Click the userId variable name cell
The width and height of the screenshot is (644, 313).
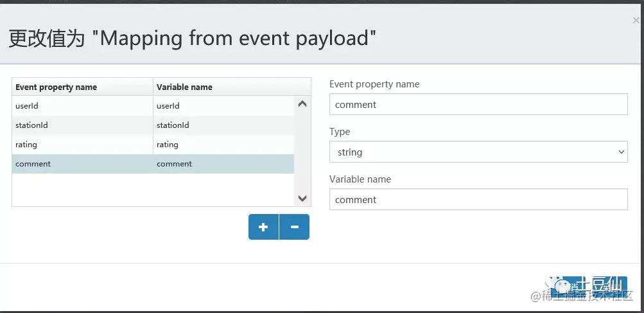click(x=224, y=105)
